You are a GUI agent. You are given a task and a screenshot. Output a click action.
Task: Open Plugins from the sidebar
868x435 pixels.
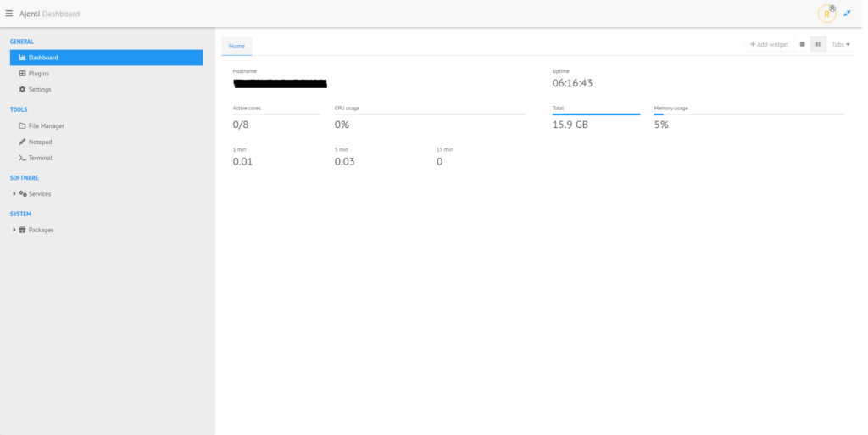[x=38, y=74]
